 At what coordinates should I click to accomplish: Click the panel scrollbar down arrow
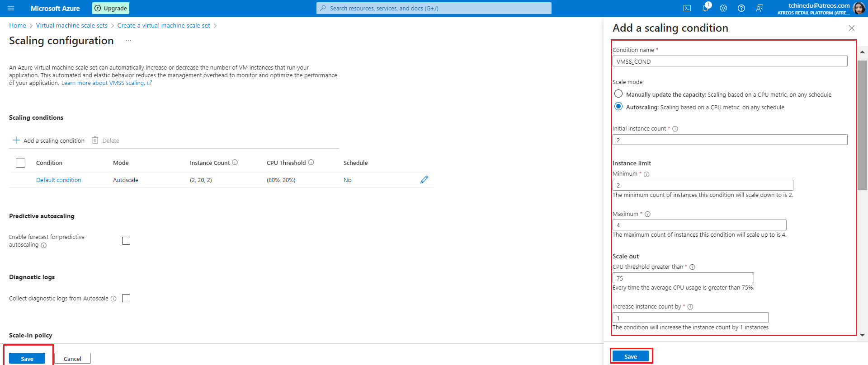click(x=863, y=335)
